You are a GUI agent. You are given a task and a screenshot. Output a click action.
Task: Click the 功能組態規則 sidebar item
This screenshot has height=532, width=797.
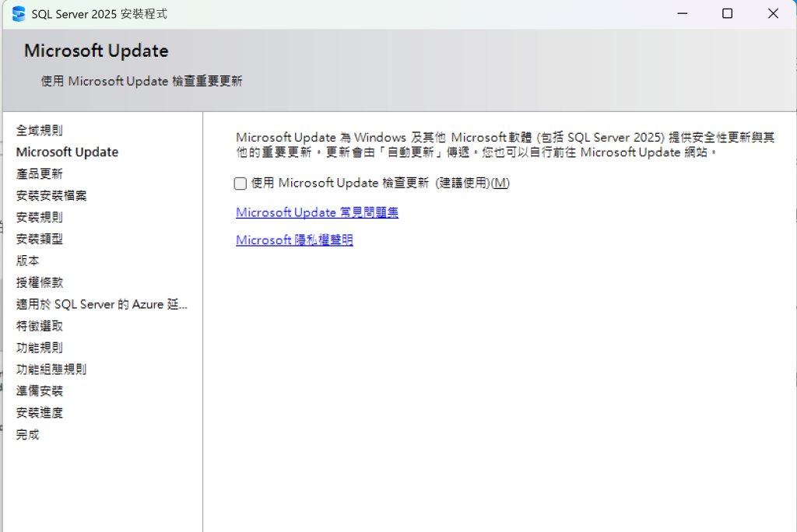pyautogui.click(x=51, y=369)
